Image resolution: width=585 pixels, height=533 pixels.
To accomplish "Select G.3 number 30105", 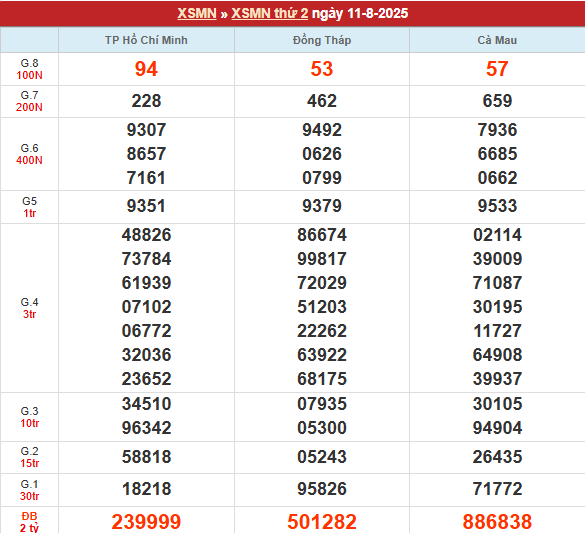I will click(x=497, y=404).
